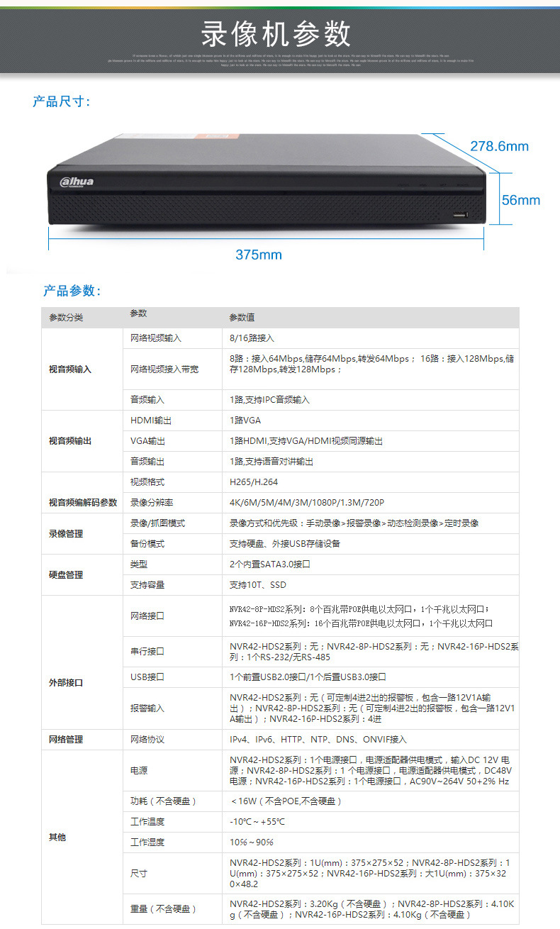Click the 功耗（不含硬盘） parameter cell

point(172,801)
